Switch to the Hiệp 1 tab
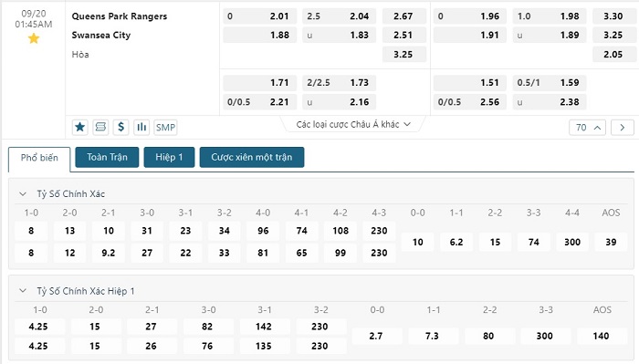Viewport: 639px width, 364px height. tap(169, 157)
